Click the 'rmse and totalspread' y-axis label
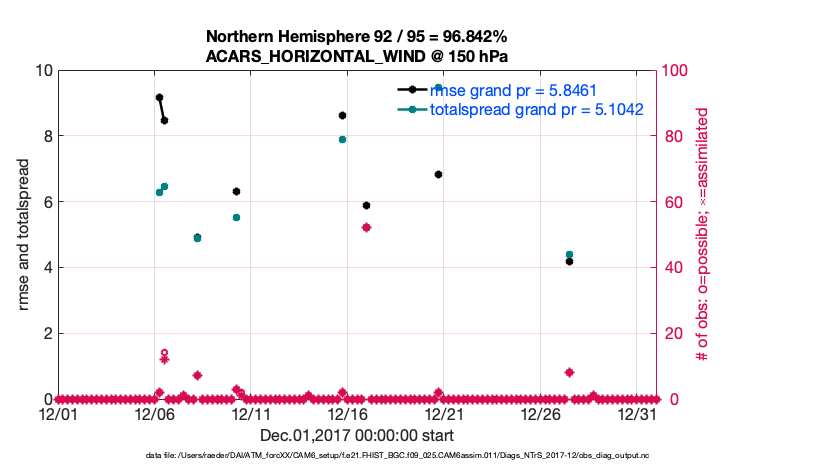This screenshot has width=830, height=470. click(x=24, y=235)
